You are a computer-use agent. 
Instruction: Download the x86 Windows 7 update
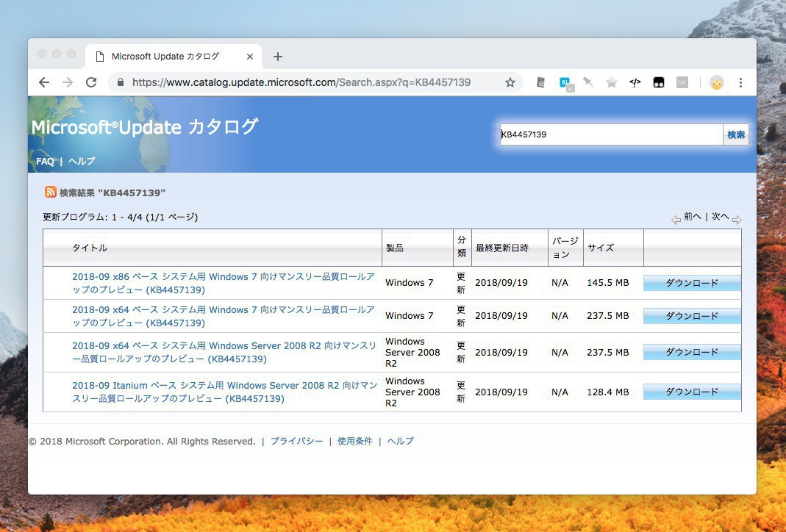(x=691, y=283)
